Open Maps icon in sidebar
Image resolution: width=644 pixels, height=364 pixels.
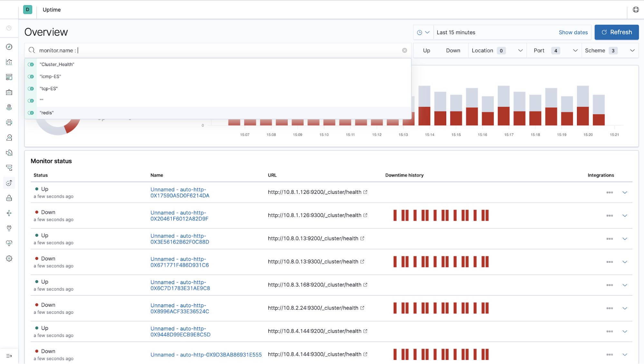[9, 107]
